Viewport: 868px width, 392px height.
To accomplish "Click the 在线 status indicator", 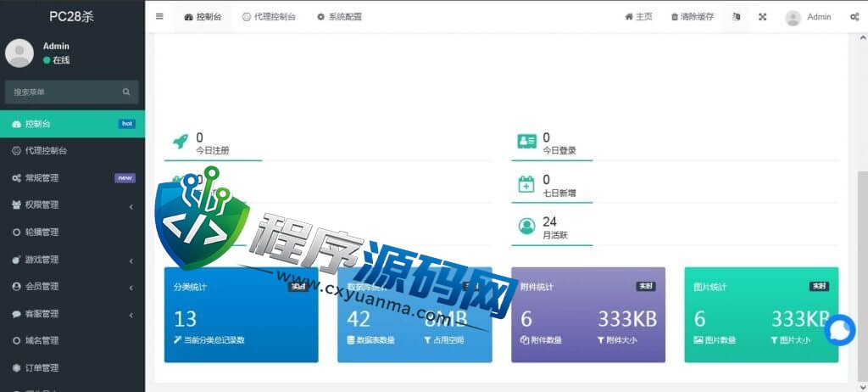I will point(57,60).
